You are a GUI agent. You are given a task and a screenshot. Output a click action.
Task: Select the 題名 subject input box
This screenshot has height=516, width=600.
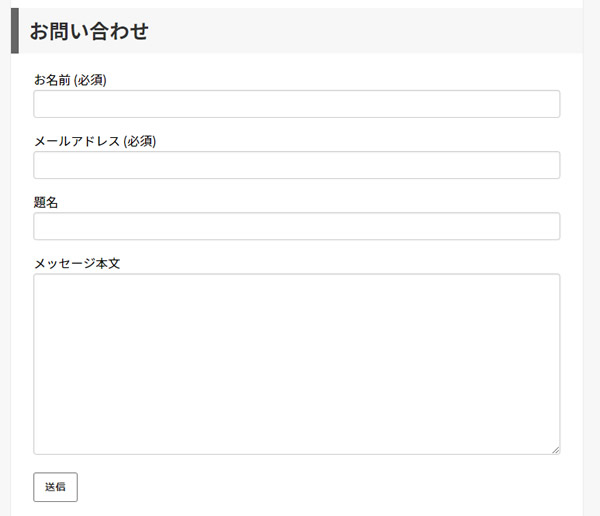pos(296,226)
